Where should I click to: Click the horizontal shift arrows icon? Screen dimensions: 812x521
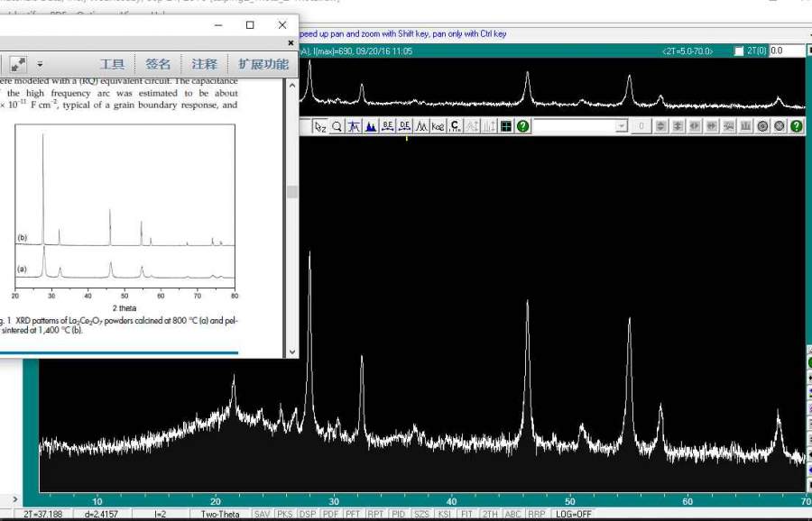point(712,125)
